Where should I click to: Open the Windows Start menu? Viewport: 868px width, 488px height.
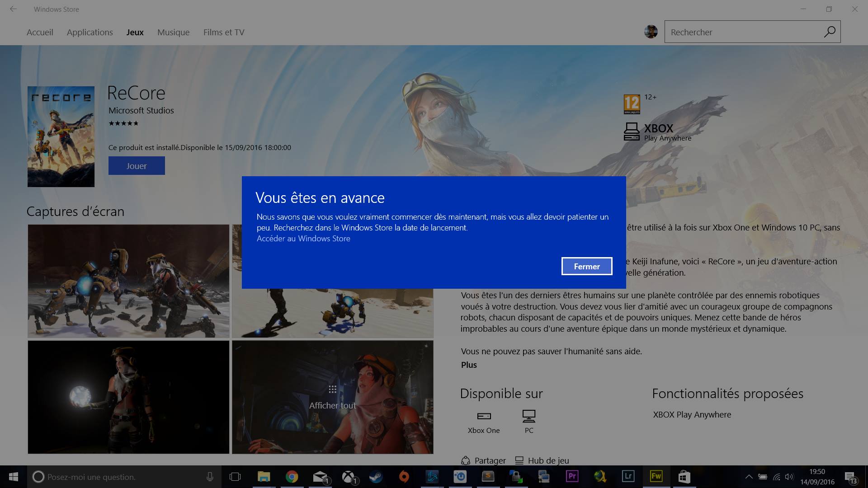click(13, 477)
